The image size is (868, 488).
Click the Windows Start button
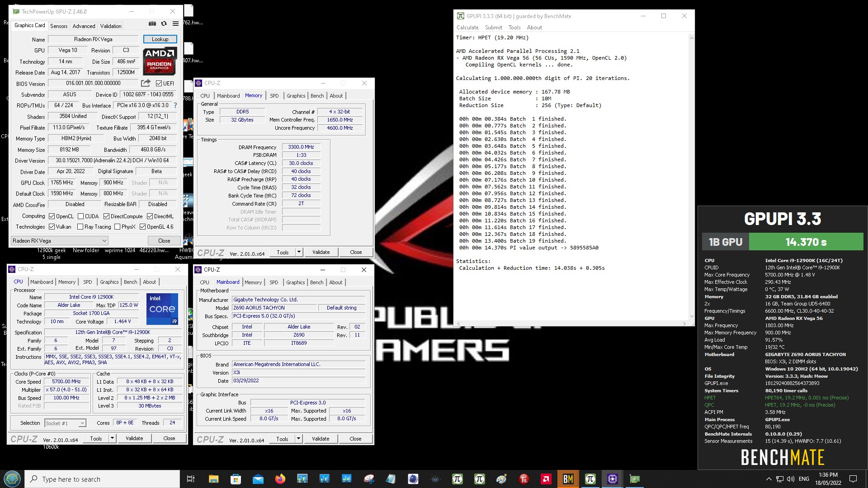point(12,479)
